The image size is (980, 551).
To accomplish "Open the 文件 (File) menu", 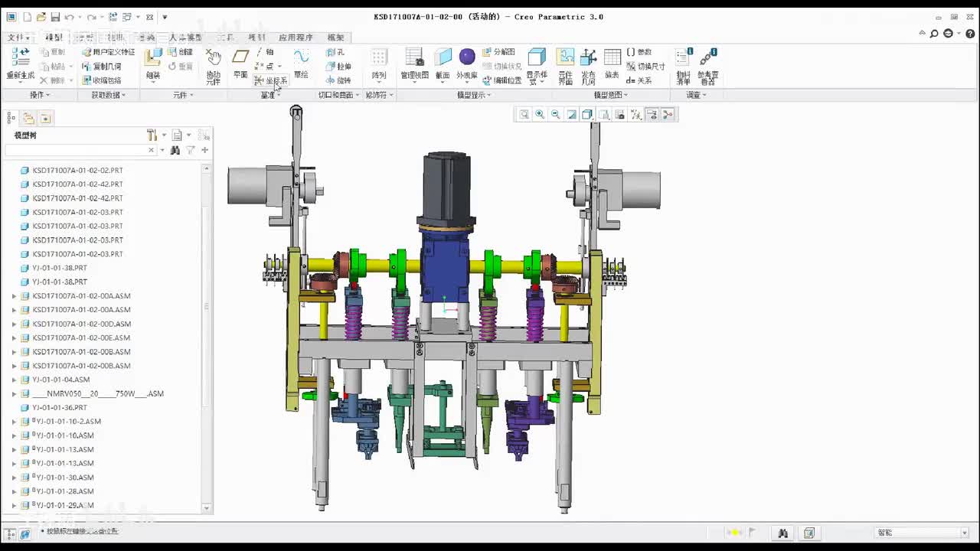I will [x=18, y=37].
